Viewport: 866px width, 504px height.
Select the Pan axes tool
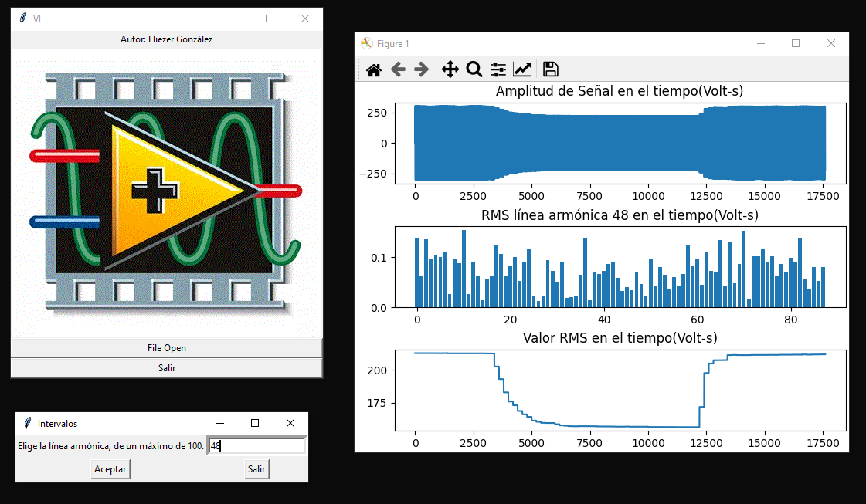[x=450, y=69]
